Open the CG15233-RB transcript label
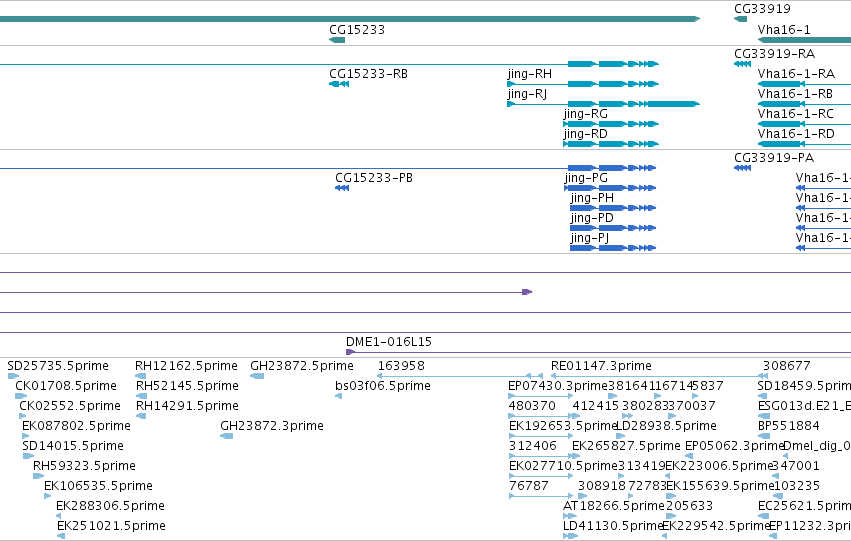The height and width of the screenshot is (541, 851). [x=368, y=74]
